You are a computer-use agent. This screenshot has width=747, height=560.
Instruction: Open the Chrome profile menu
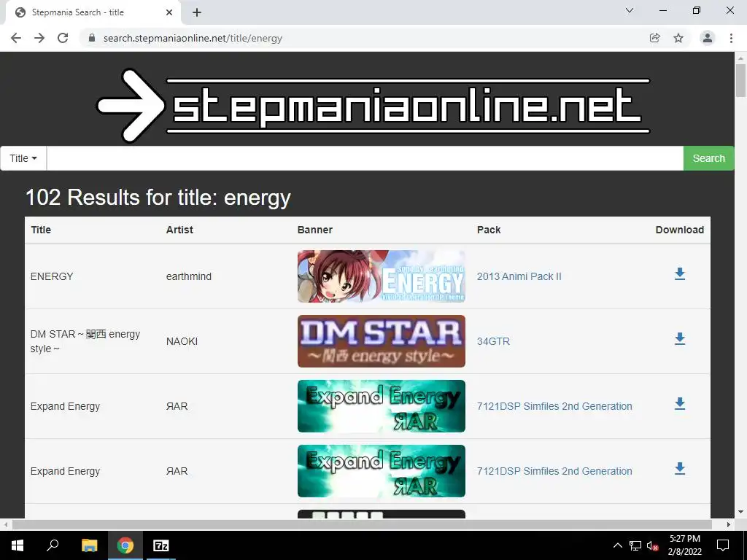coord(708,38)
